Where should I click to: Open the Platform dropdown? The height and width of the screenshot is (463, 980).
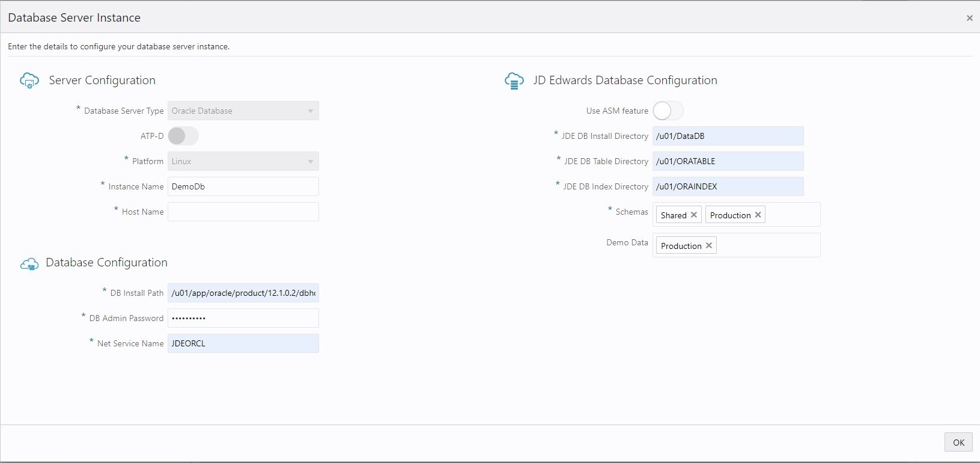click(x=243, y=161)
